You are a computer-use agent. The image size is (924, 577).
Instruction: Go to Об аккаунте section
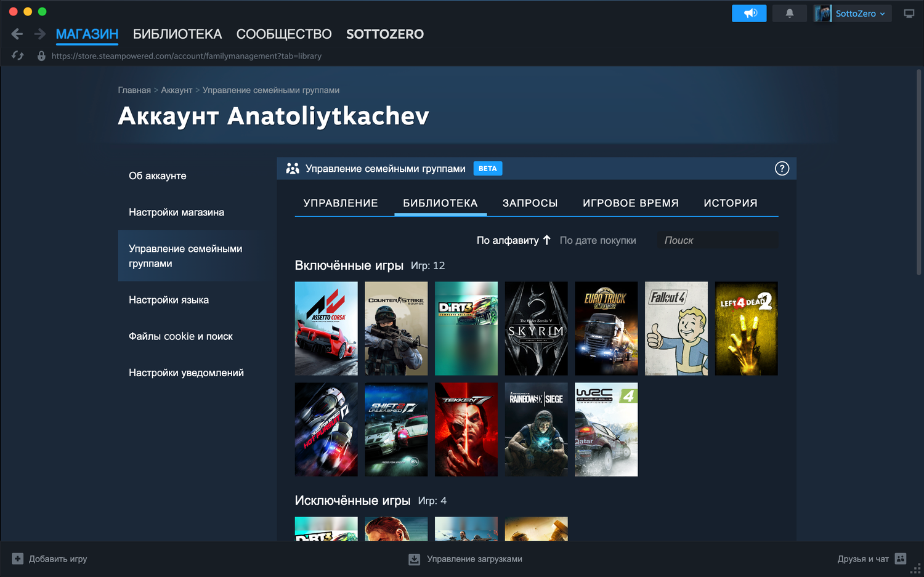pos(158,176)
